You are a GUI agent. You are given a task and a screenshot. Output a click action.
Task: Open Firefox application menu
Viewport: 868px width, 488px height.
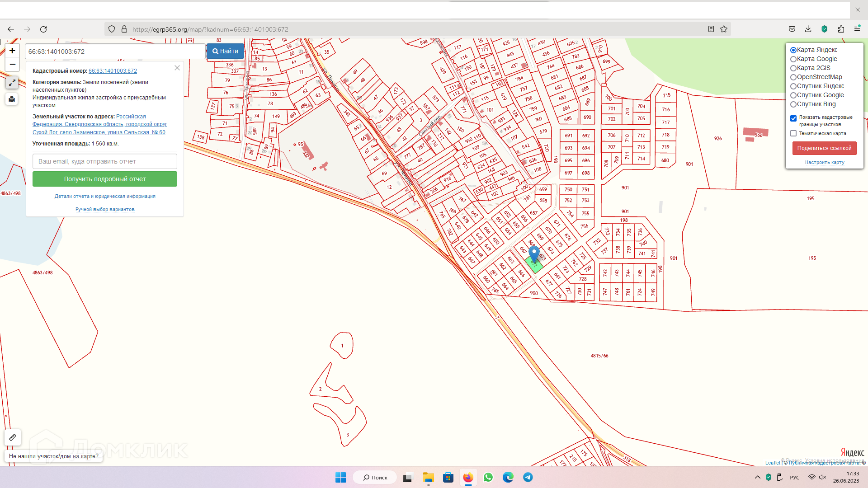(857, 29)
